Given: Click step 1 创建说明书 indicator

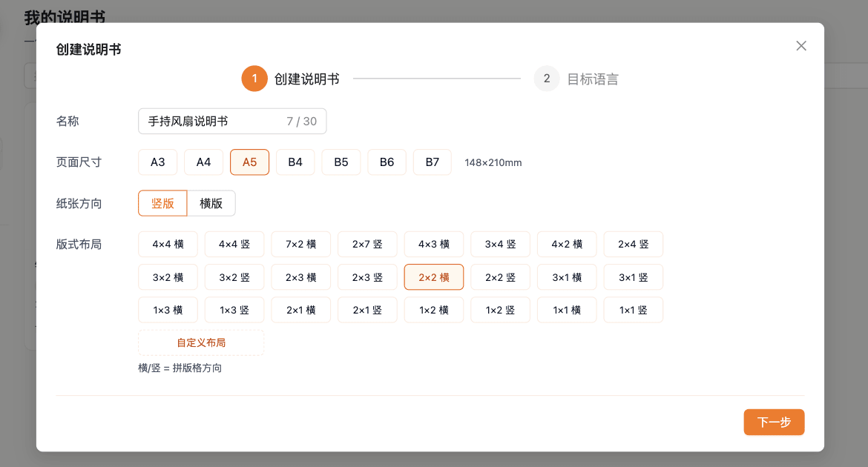Looking at the screenshot, I should pos(291,79).
